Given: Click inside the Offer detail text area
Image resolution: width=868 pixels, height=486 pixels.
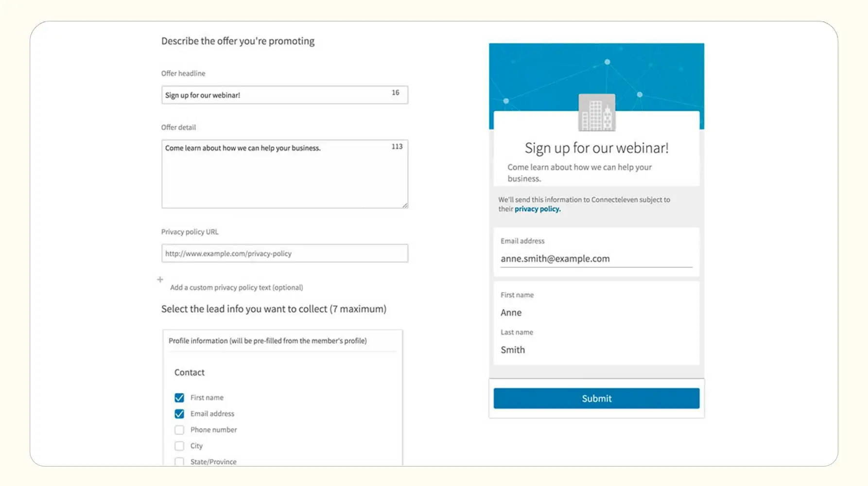Looking at the screenshot, I should 284,174.
